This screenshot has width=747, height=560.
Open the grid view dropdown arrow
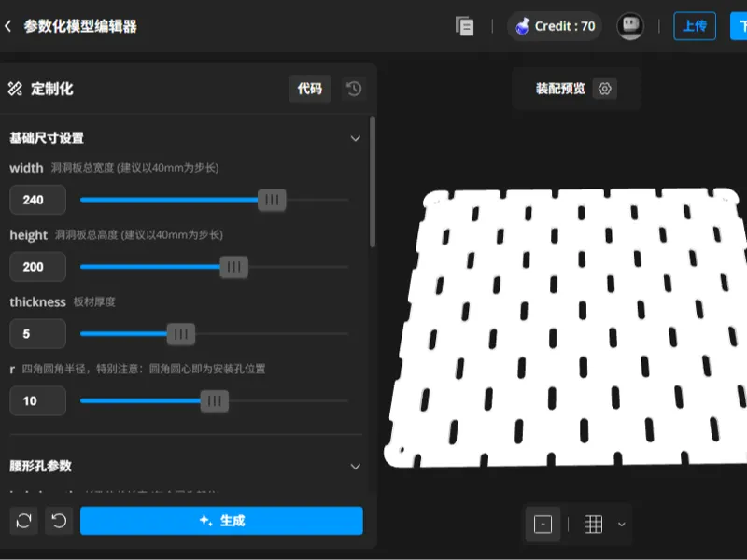621,525
